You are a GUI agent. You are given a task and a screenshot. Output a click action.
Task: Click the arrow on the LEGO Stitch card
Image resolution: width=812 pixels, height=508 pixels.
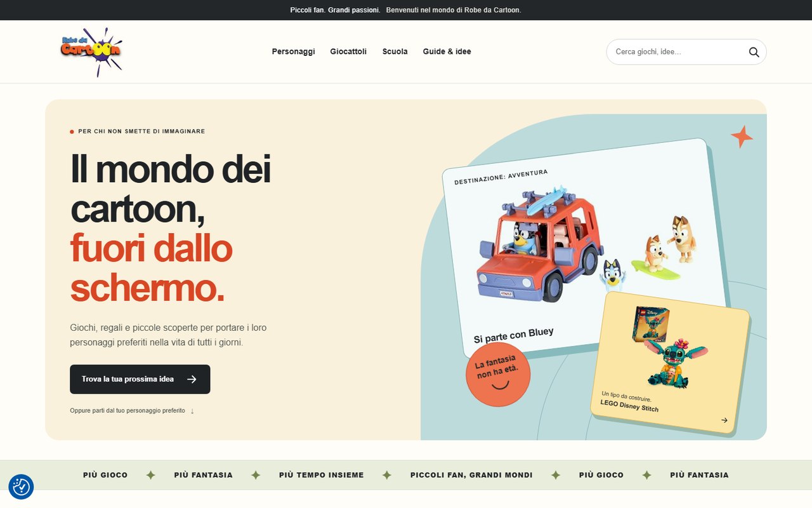click(x=724, y=420)
